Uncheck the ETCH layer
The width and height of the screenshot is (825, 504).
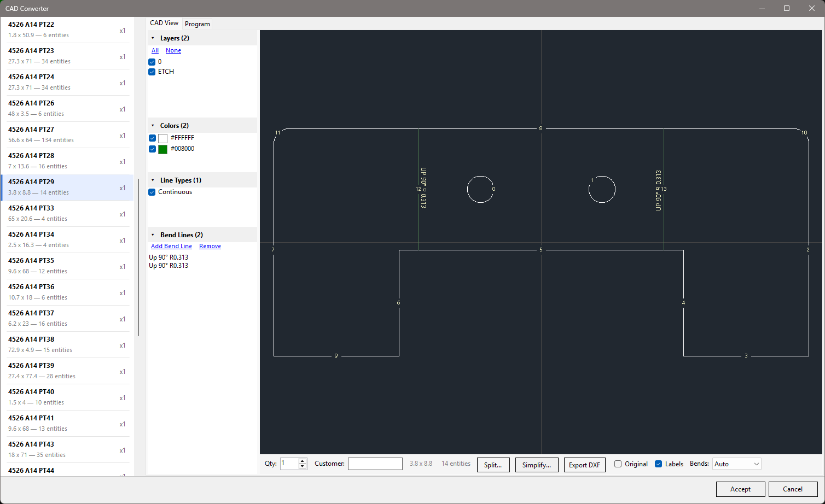152,72
